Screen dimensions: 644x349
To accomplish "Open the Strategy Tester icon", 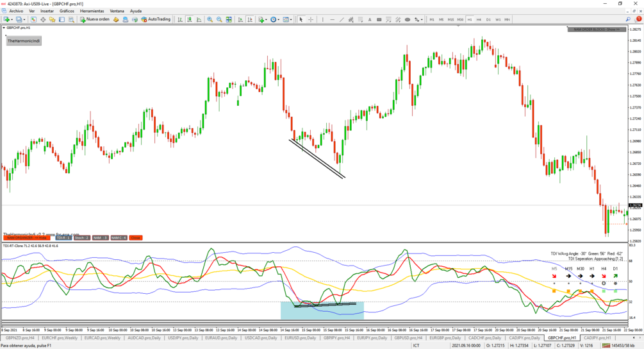I will click(71, 19).
